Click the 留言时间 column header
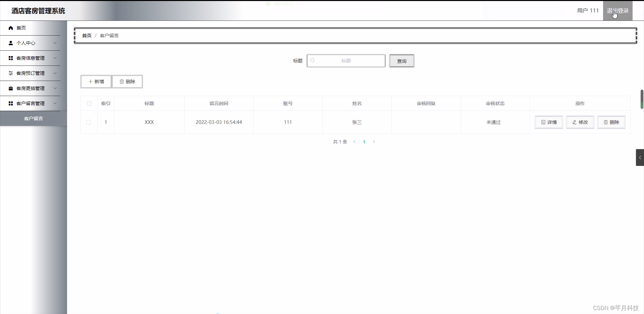The height and width of the screenshot is (314, 644). [x=219, y=103]
